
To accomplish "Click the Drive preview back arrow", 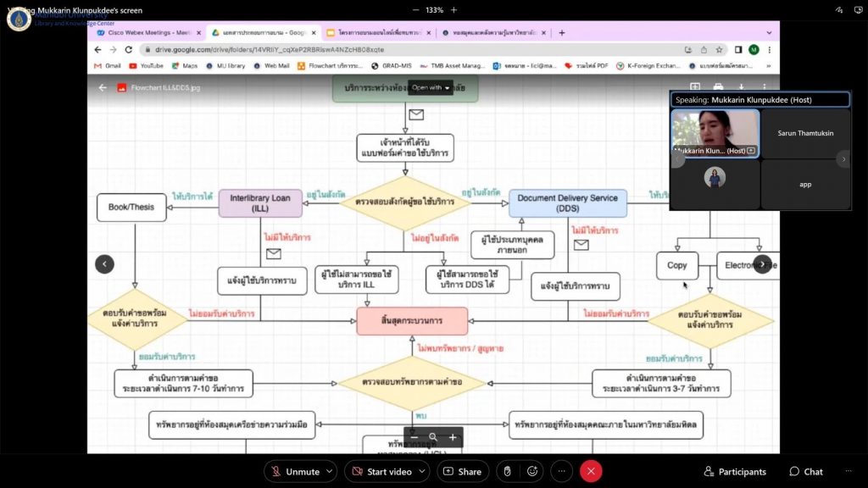I will pyautogui.click(x=103, y=87).
